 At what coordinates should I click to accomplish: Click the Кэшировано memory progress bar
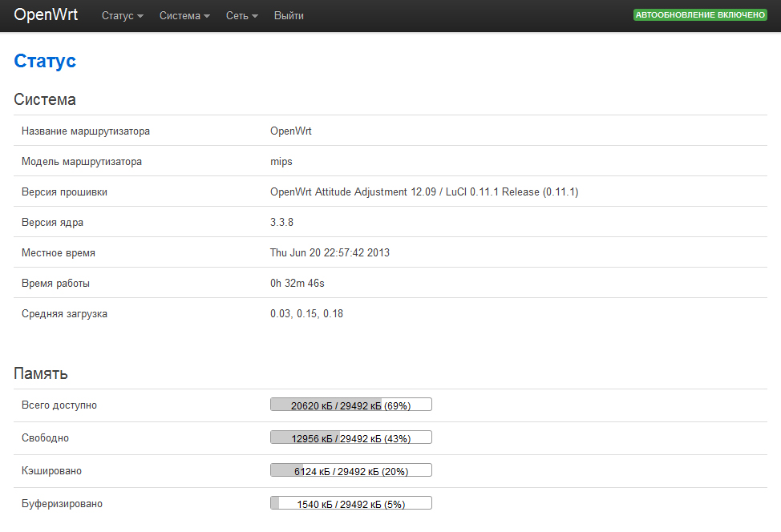tap(350, 470)
